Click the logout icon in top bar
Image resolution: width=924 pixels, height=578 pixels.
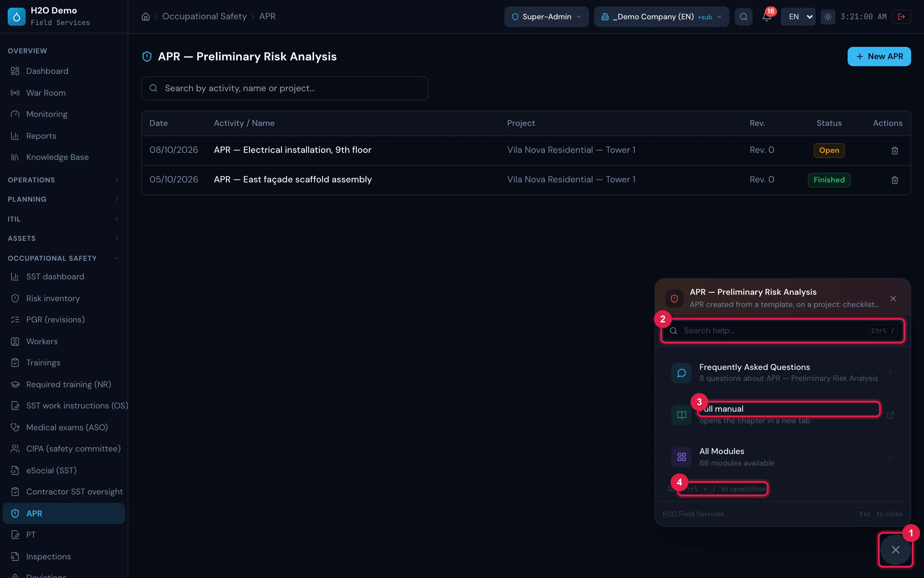(x=901, y=17)
